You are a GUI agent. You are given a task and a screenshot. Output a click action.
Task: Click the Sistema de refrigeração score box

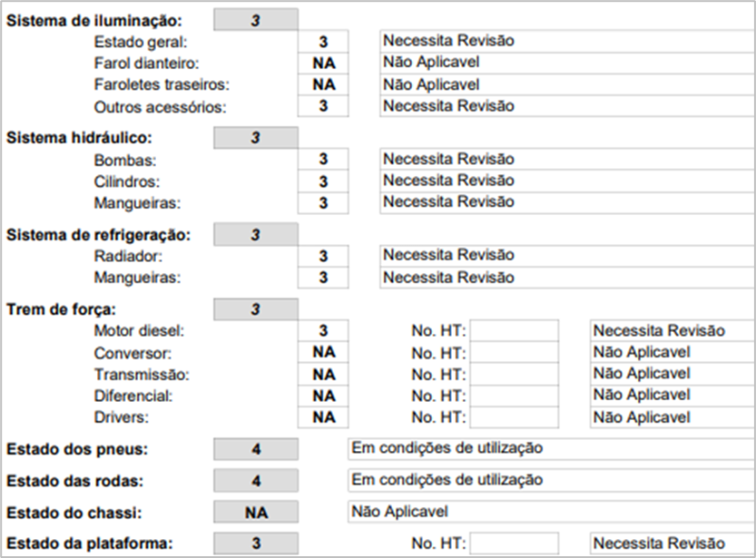[x=255, y=235]
